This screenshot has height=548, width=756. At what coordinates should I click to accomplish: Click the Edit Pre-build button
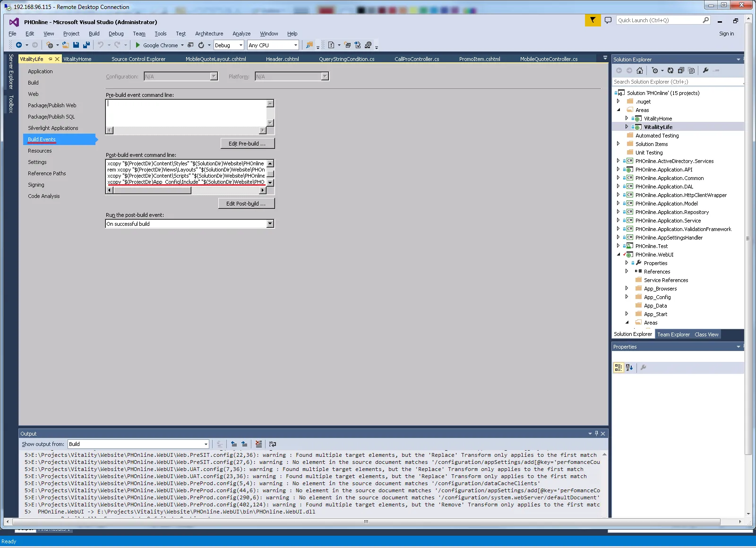pyautogui.click(x=248, y=144)
